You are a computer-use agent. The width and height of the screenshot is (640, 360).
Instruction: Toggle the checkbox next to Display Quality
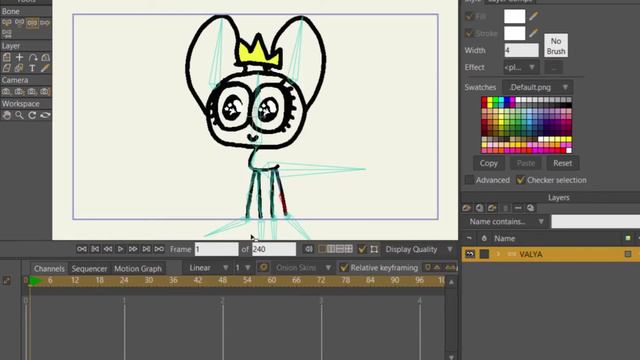coord(362,249)
